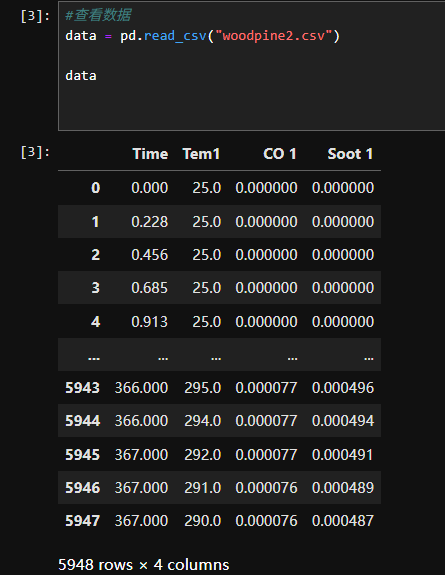This screenshot has width=445, height=575.
Task: Click row index 5947
Action: coord(83,521)
